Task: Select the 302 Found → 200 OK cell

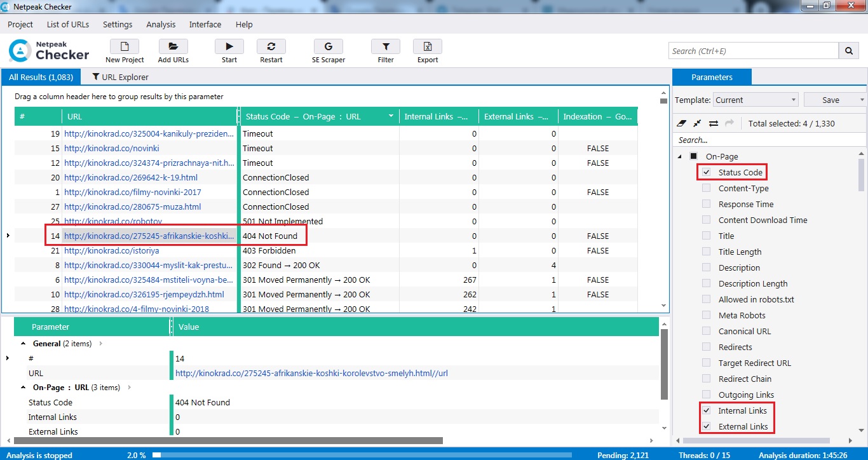Action: [x=320, y=265]
